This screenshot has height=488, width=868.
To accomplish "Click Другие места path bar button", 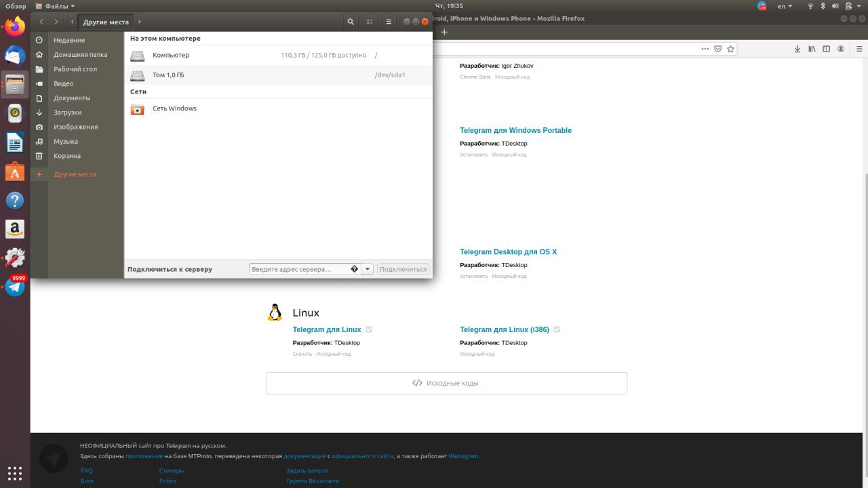I will 106,22.
